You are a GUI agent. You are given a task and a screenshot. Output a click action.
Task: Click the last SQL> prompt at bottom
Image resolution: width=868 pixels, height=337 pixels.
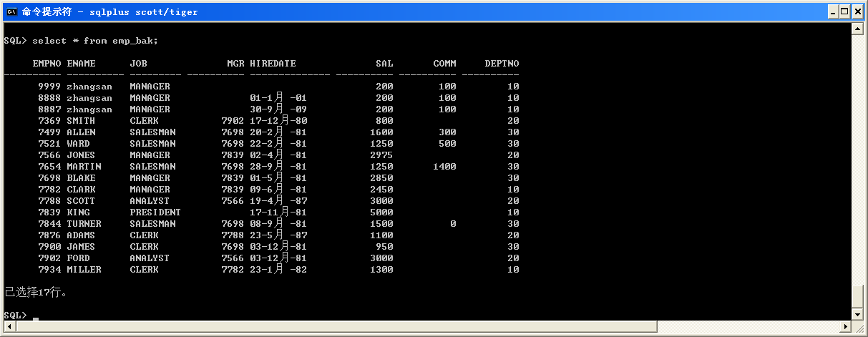pyautogui.click(x=15, y=316)
